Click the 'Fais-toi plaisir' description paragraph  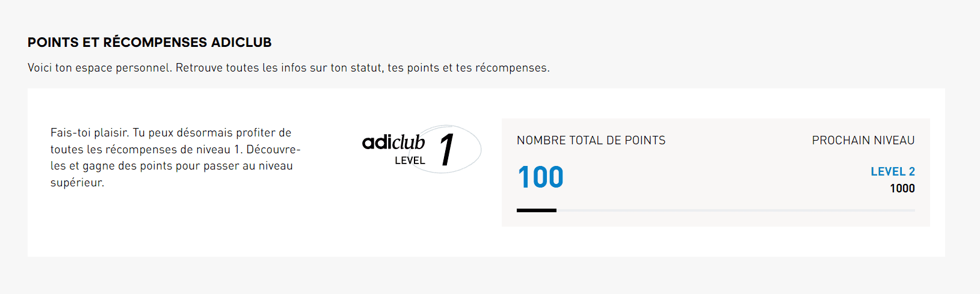176,158
